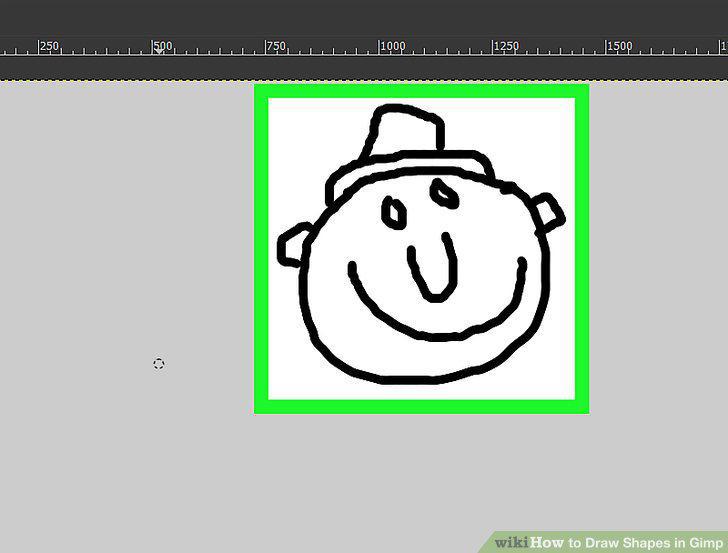This screenshot has height=553, width=728.
Task: Click the right ear of the drawn face
Action: pos(549,212)
